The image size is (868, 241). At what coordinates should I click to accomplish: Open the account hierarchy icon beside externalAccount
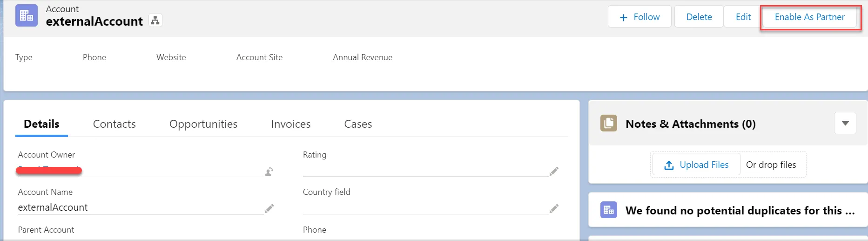click(x=155, y=21)
